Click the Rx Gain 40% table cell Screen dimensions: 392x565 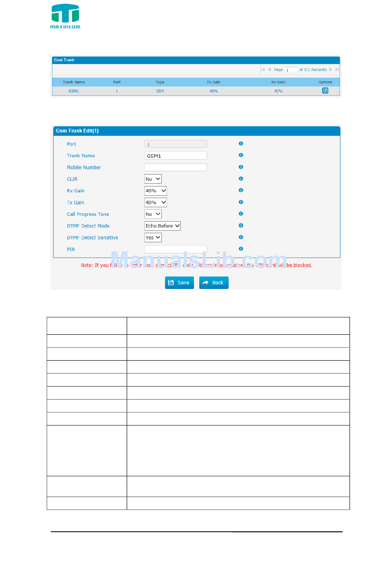pyautogui.click(x=279, y=91)
